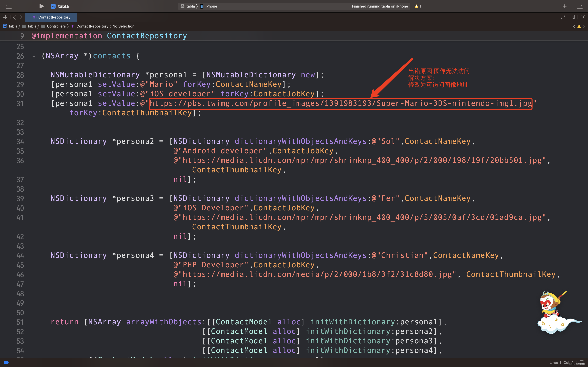Navigate forward with the right chevron arrow

click(x=21, y=17)
